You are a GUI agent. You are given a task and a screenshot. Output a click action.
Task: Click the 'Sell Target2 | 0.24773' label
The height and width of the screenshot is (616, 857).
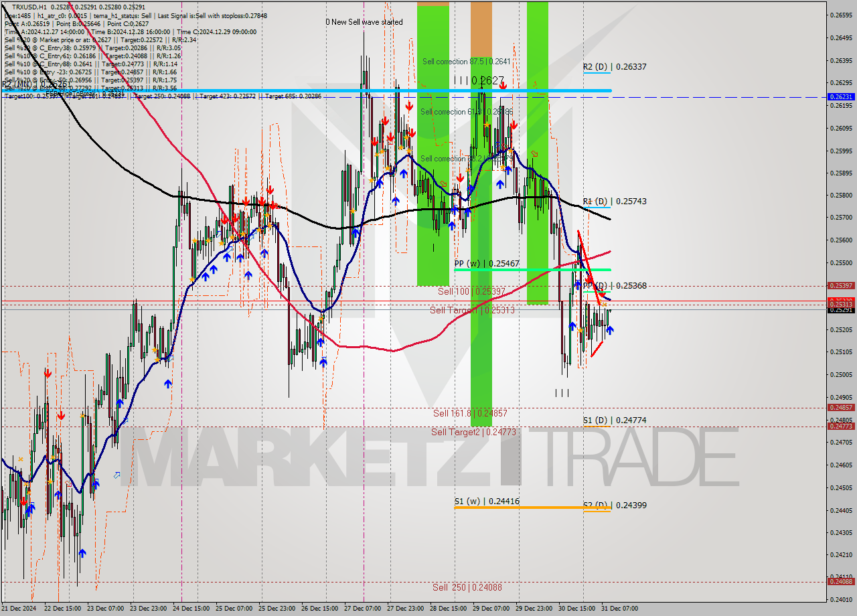[473, 432]
